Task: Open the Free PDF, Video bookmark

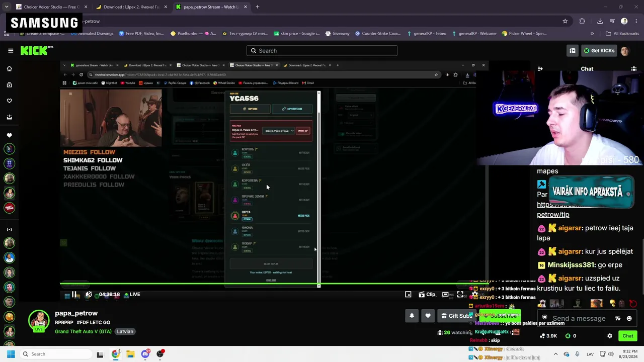Action: (x=141, y=34)
